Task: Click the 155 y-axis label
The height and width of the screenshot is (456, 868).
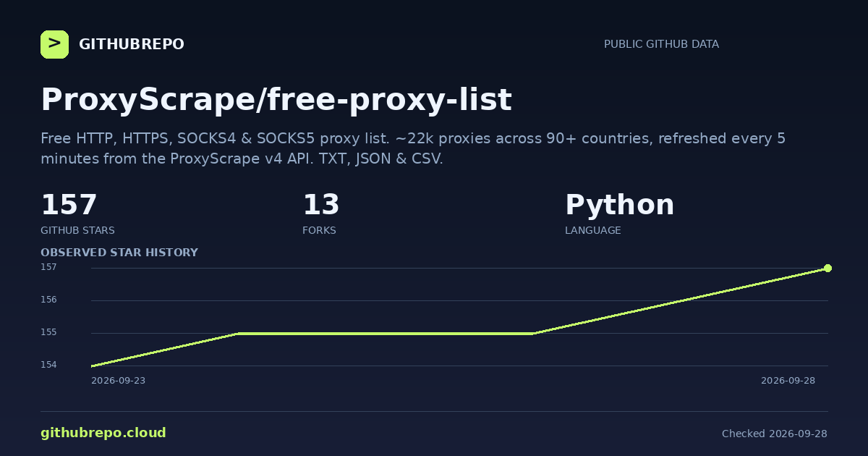Action: point(48,332)
